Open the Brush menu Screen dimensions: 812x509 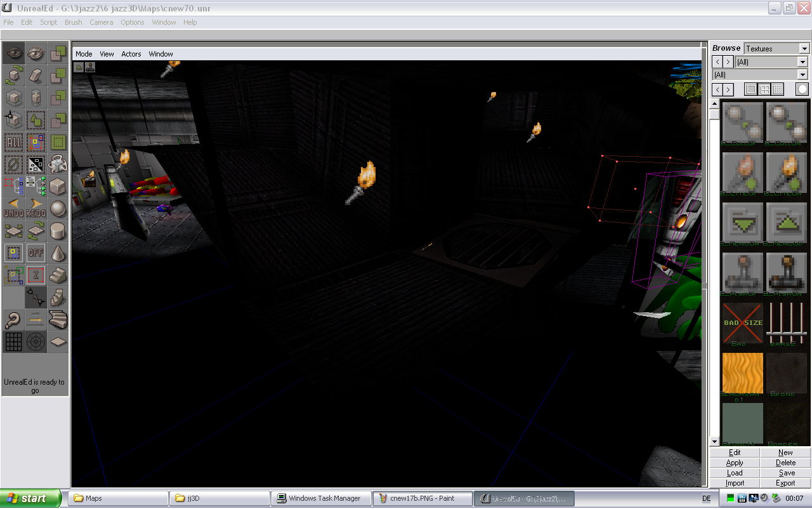click(74, 22)
